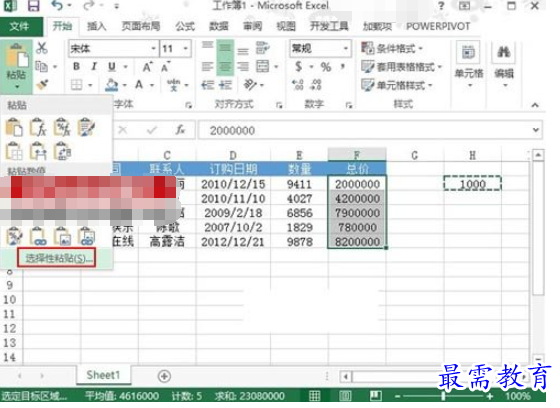The width and height of the screenshot is (560, 408).
Task: Toggle Align Left button
Action: pyautogui.click(x=208, y=67)
